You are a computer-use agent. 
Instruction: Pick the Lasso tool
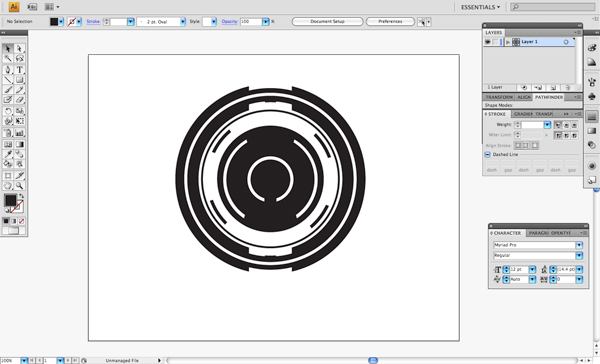tap(20, 59)
